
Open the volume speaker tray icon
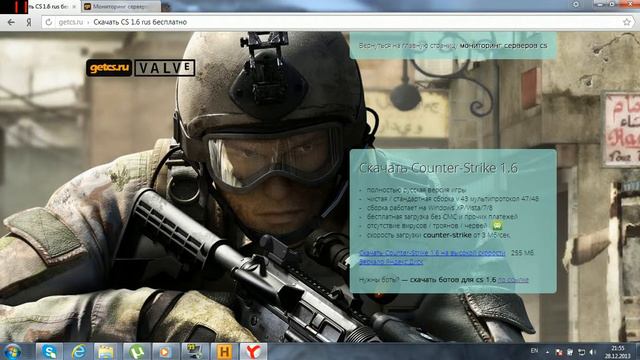tap(593, 352)
